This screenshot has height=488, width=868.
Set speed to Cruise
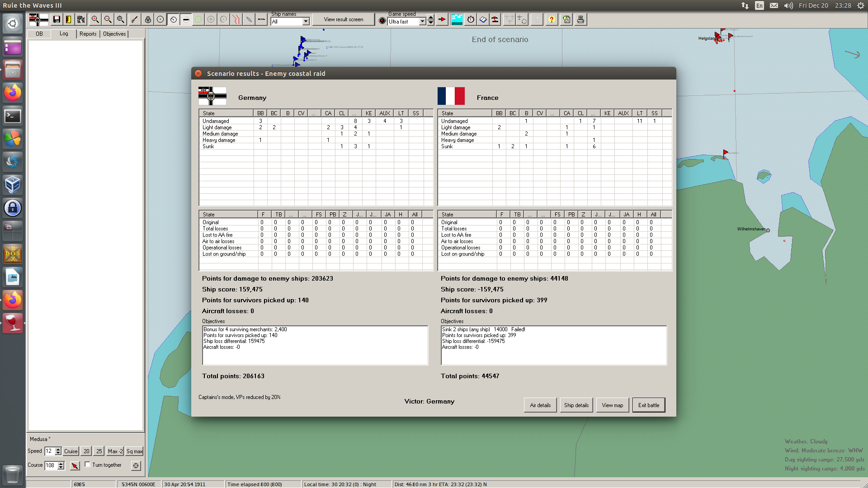click(71, 451)
